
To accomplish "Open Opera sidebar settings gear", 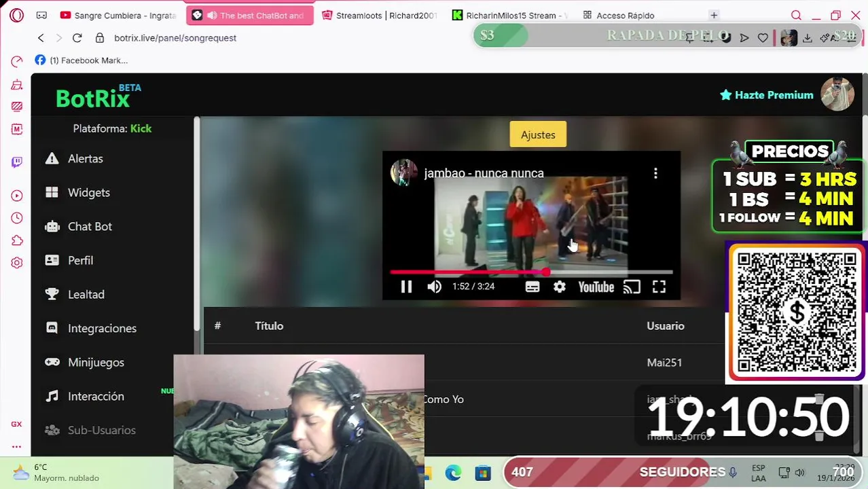I will 16,263.
